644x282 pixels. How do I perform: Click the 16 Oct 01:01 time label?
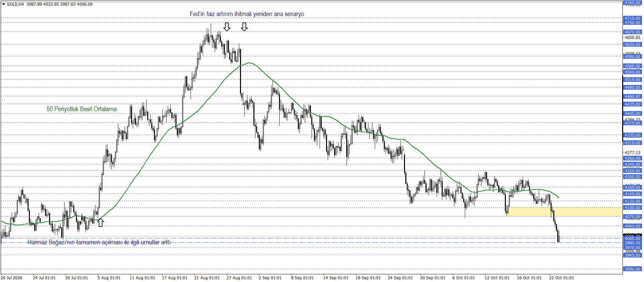530,278
